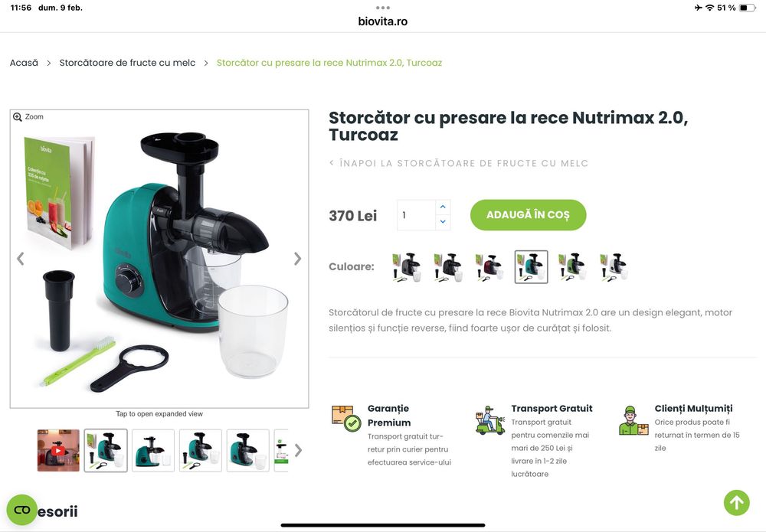The image size is (766, 532).
Task: Show the previous product image with left arrow
Action: click(x=21, y=259)
